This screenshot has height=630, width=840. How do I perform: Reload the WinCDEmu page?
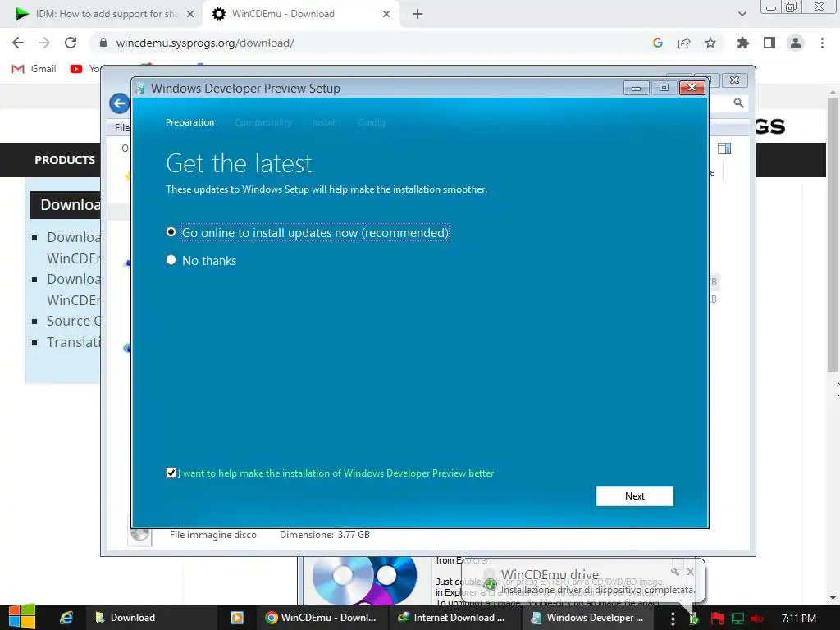tap(71, 43)
